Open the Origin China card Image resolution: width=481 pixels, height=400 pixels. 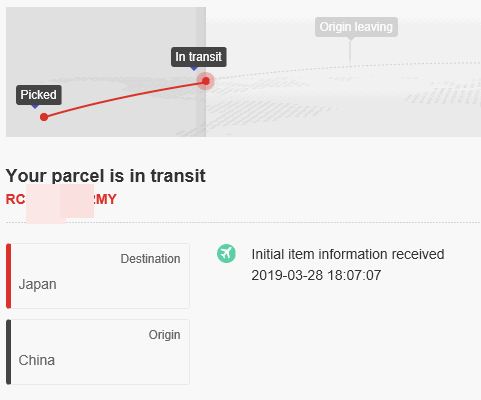pyautogui.click(x=98, y=352)
